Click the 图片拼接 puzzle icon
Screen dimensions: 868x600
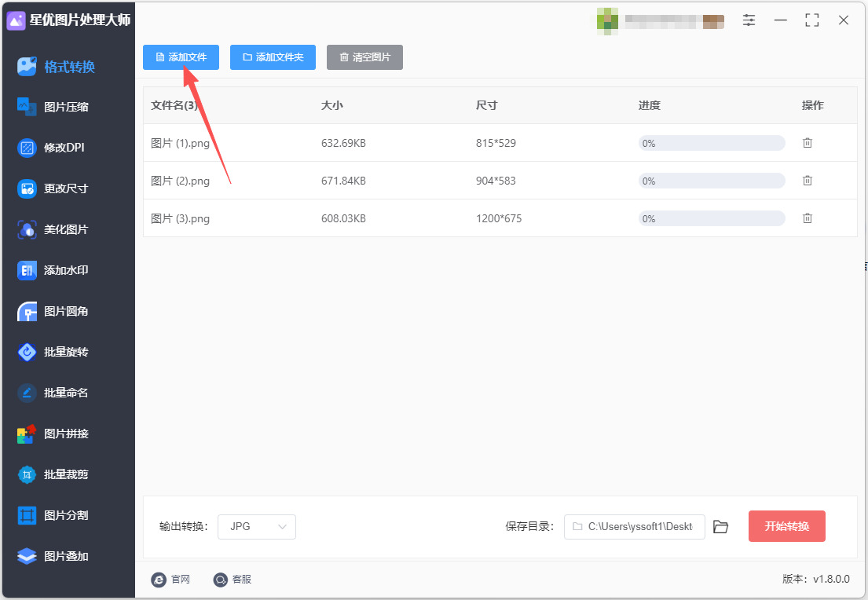click(x=27, y=434)
